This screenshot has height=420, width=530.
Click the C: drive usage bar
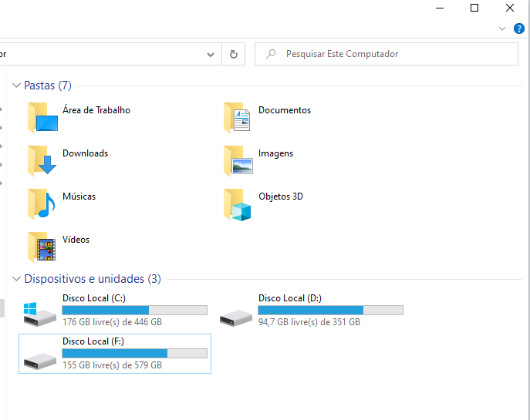(x=134, y=310)
